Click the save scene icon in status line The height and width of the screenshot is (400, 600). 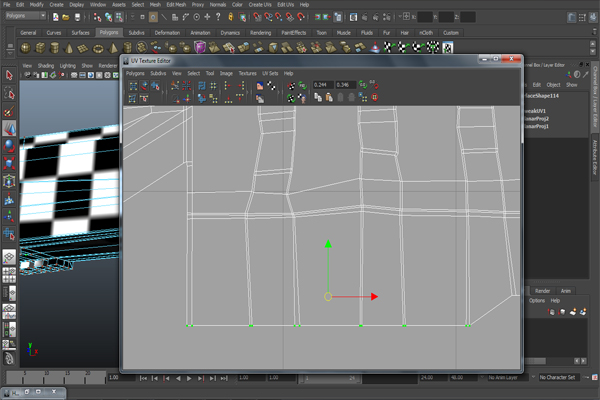point(77,17)
